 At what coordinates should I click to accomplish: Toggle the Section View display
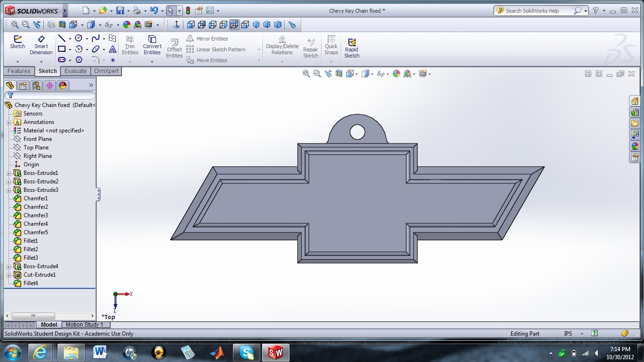(x=339, y=74)
